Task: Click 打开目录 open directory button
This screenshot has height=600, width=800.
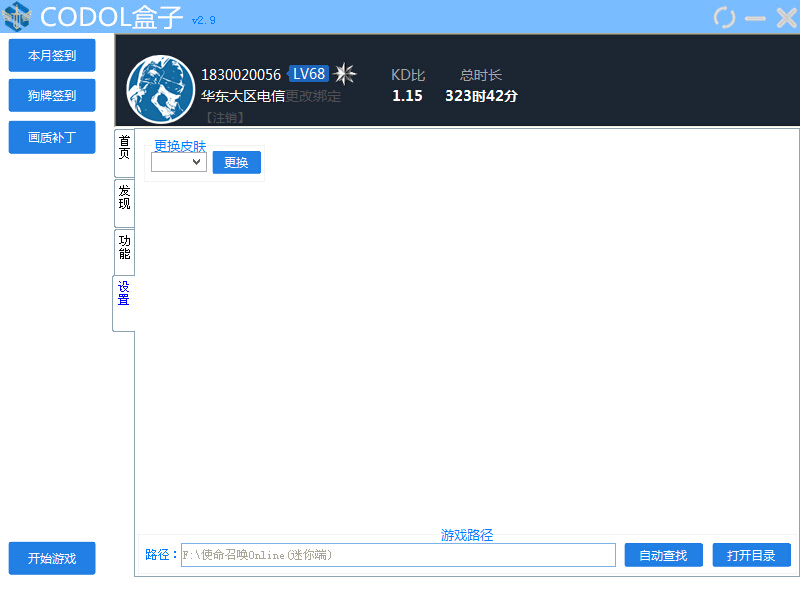Action: coord(752,555)
